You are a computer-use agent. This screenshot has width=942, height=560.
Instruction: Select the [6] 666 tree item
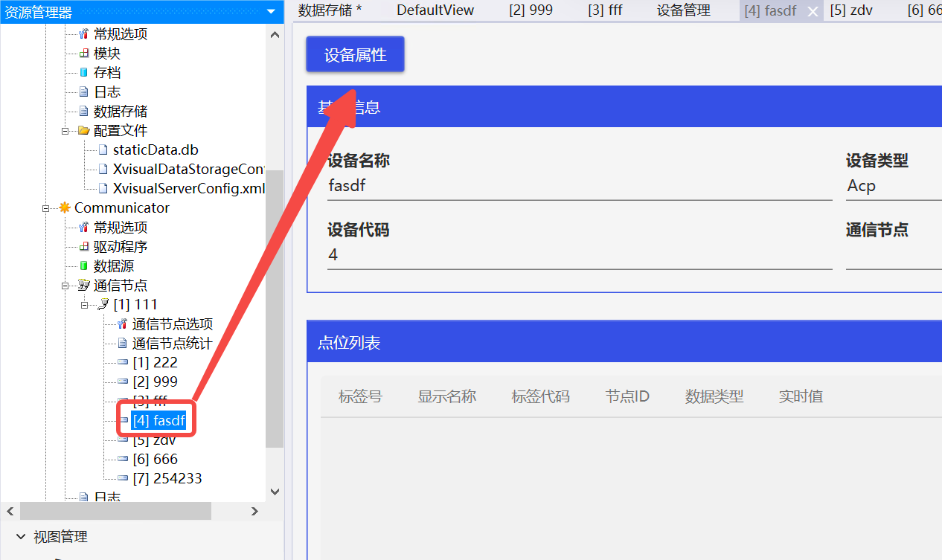[x=155, y=460]
